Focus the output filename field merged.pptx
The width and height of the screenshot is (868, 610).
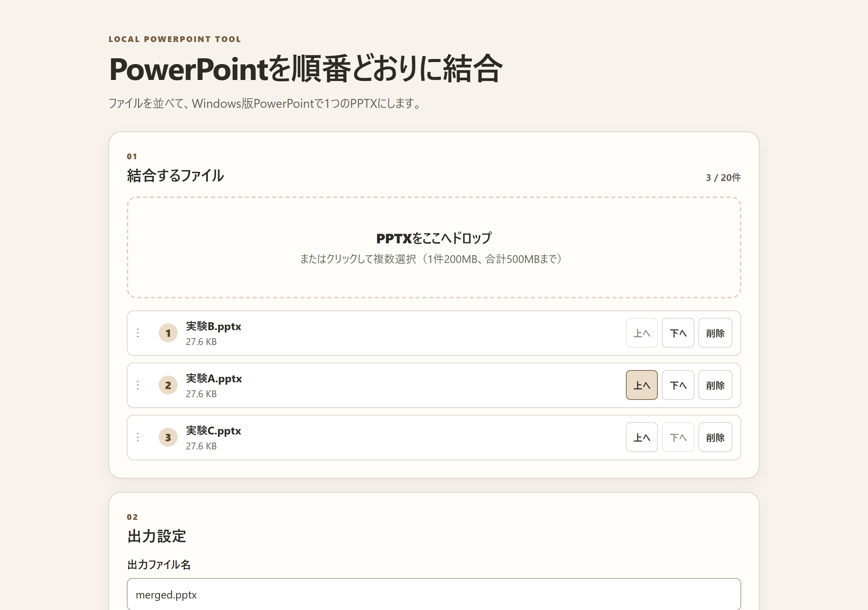point(434,594)
